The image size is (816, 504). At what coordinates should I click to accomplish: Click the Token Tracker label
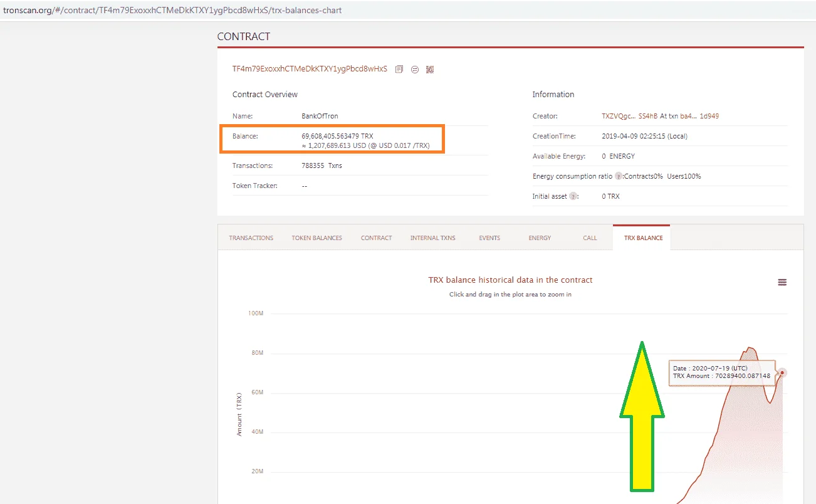pos(255,186)
